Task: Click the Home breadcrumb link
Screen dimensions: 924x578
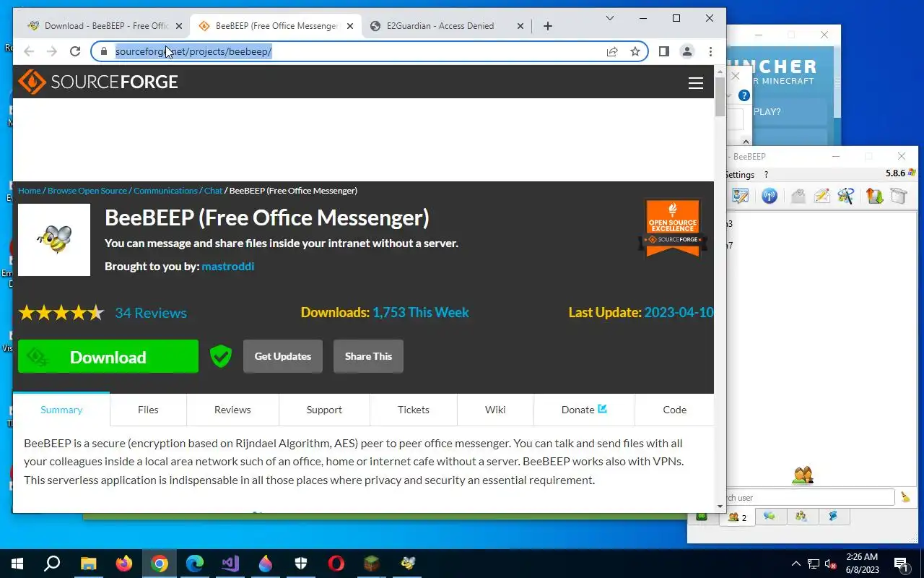Action: [30, 191]
